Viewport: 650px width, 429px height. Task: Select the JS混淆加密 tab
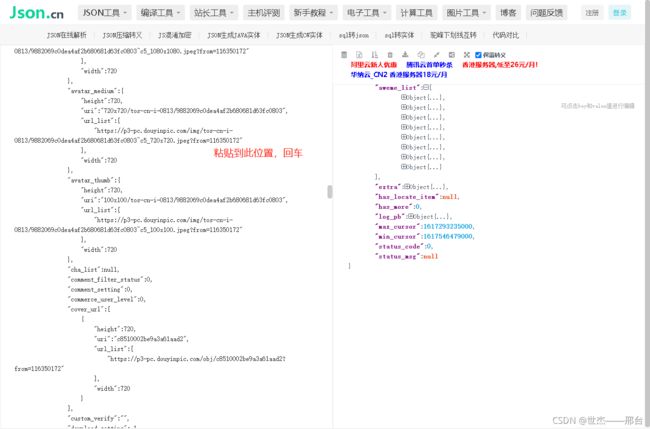[x=175, y=35]
